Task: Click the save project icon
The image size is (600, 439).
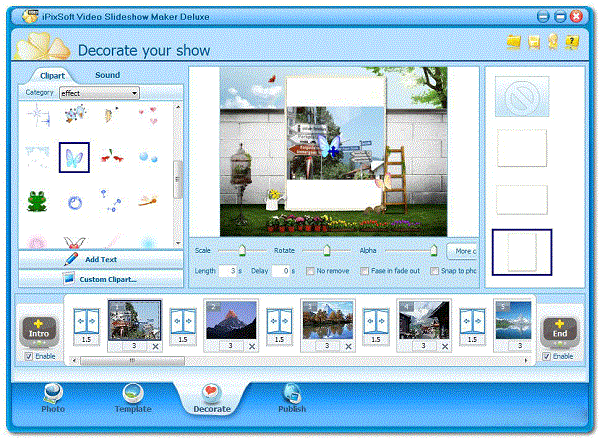Action: pos(533,41)
